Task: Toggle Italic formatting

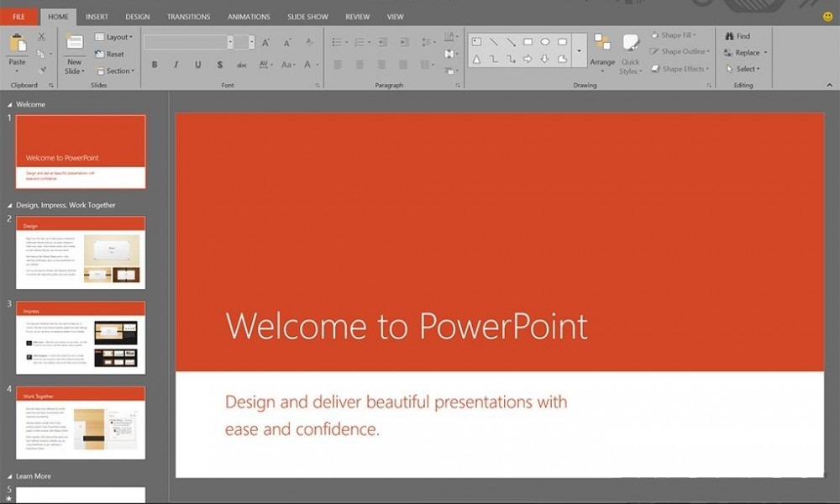Action: pyautogui.click(x=176, y=65)
